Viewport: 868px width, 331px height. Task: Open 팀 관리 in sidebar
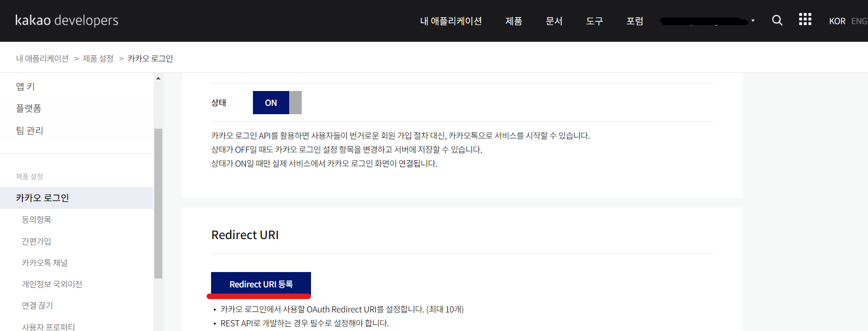(30, 130)
